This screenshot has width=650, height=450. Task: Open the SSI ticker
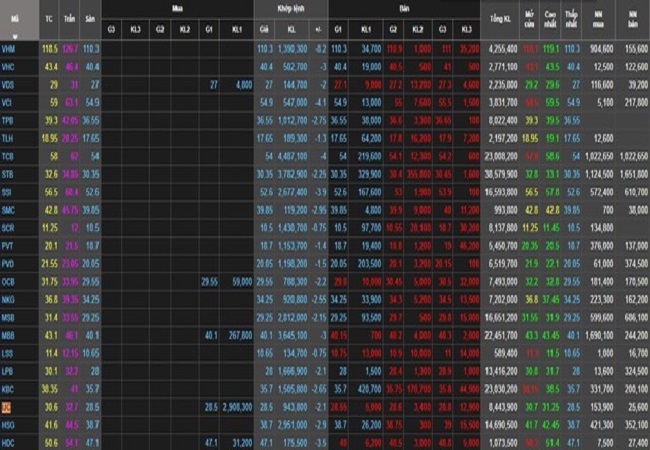pos(6,192)
